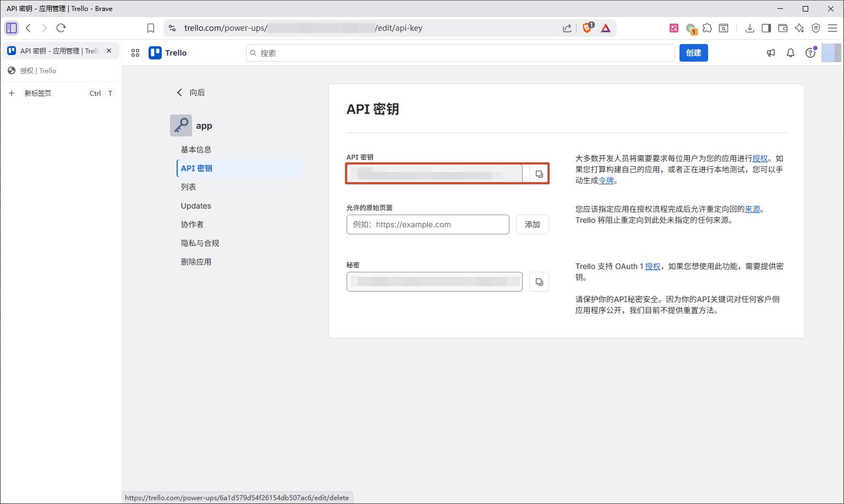Select API 密钥 in the app sidebar
Viewport: 844px width, 504px height.
coord(239,168)
